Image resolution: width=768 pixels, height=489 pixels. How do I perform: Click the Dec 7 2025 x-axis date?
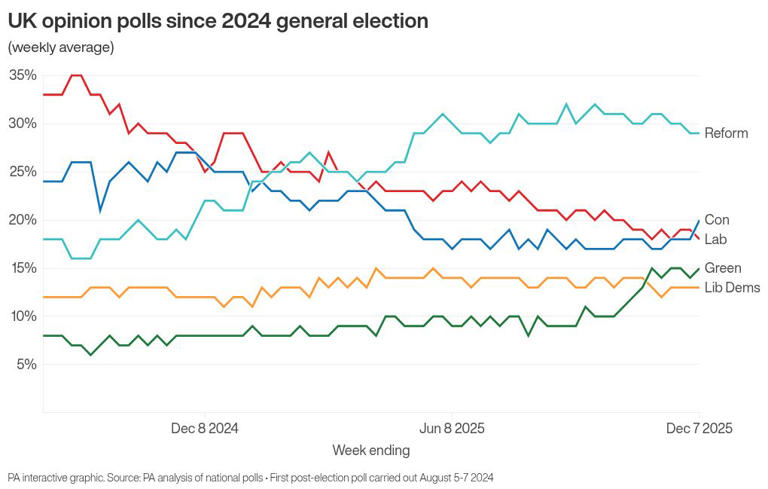coord(698,428)
